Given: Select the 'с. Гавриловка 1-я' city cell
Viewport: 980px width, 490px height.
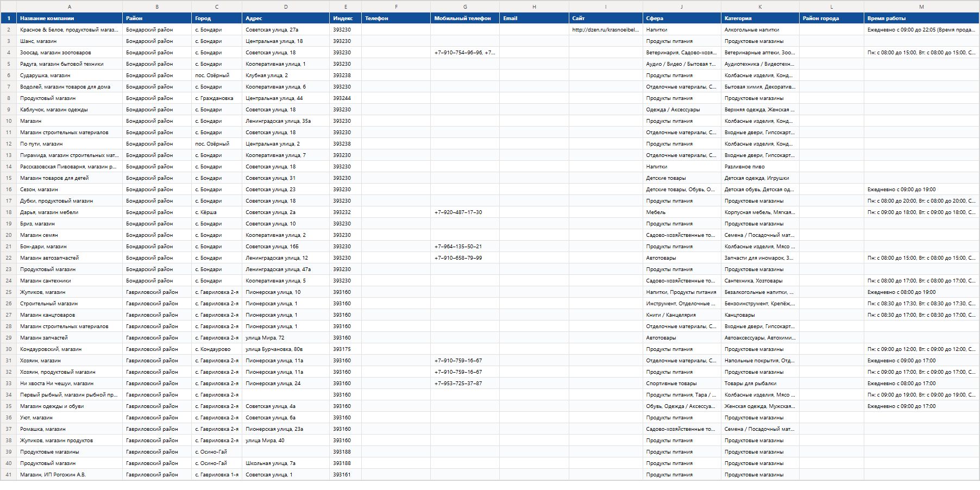Looking at the screenshot, I should (x=217, y=474).
